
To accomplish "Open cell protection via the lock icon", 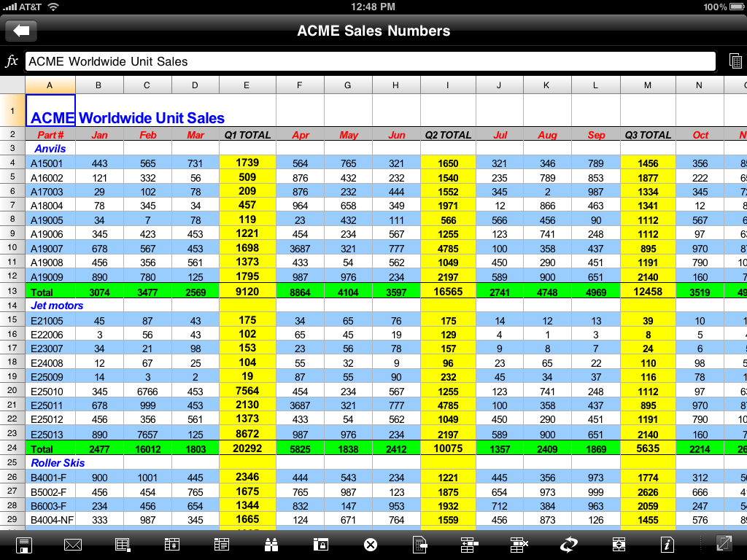I will 320,544.
